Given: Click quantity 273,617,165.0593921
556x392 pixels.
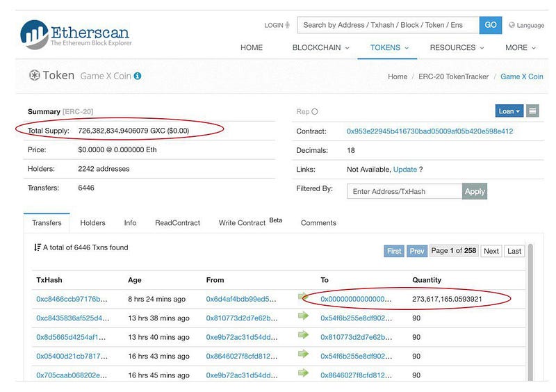Looking at the screenshot, I should coord(447,299).
